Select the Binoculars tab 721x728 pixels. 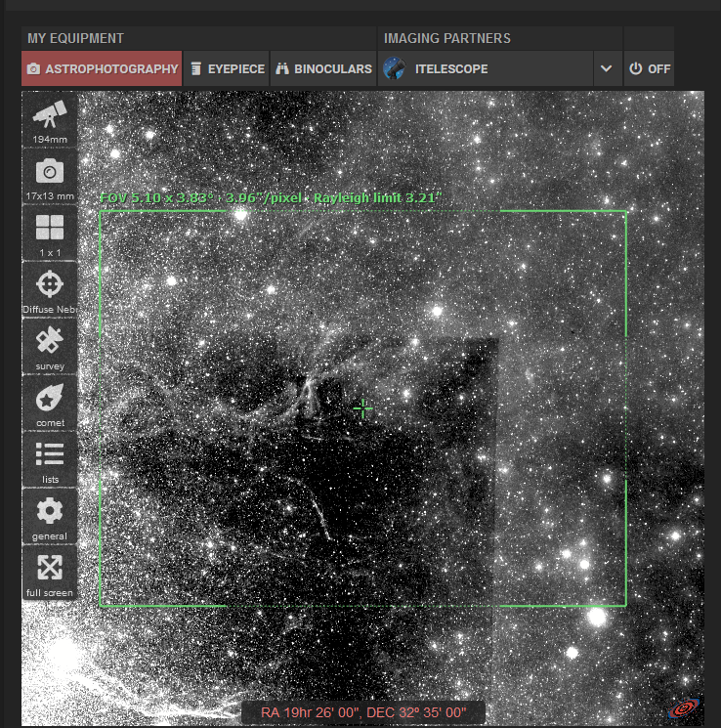click(323, 68)
